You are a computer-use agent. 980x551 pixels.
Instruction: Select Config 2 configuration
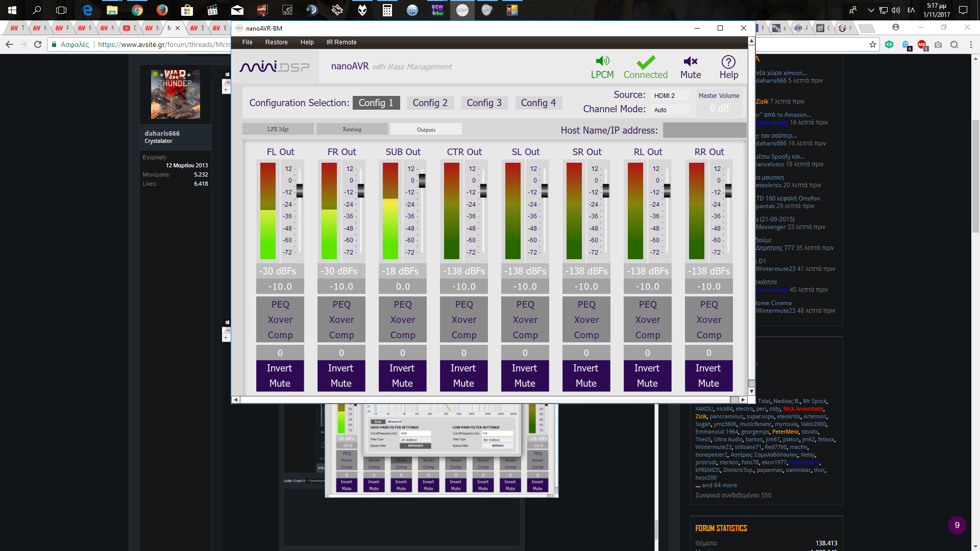(430, 103)
